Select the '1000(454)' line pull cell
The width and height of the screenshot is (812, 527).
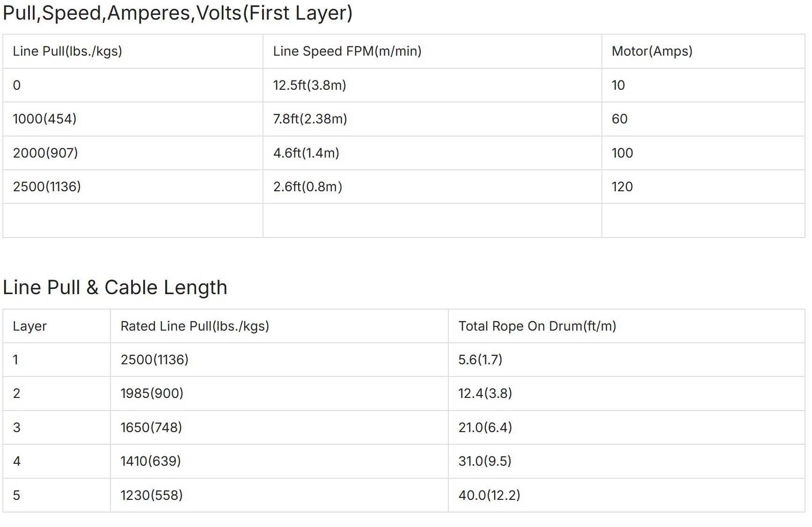[x=44, y=119]
